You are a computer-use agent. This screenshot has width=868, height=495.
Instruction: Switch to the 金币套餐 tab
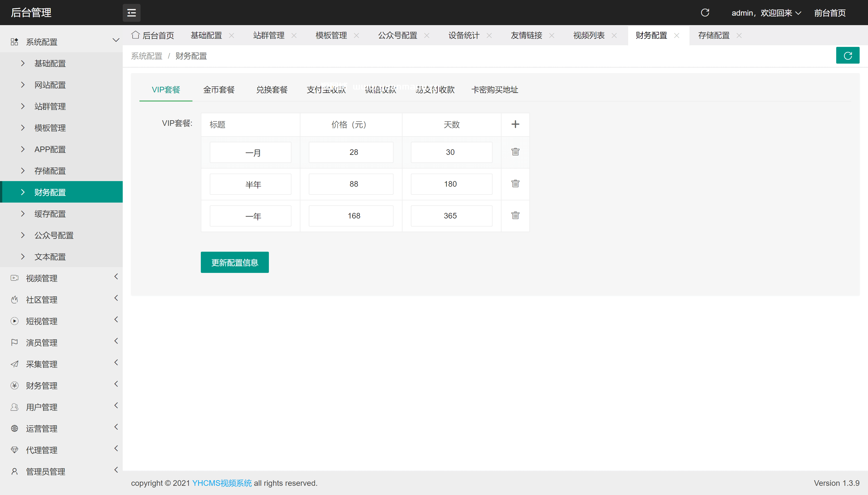[219, 89]
